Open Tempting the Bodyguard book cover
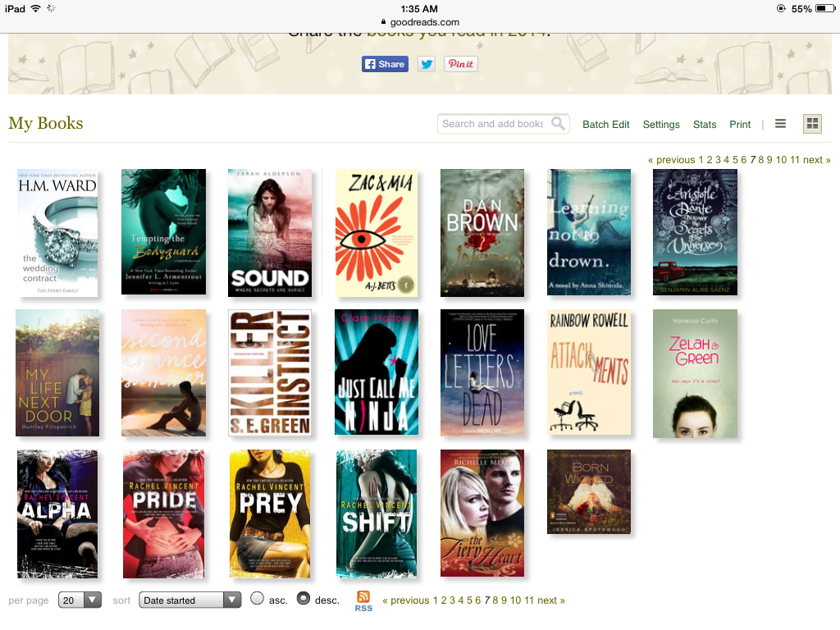Image resolution: width=840 pixels, height=630 pixels. pyautogui.click(x=163, y=232)
